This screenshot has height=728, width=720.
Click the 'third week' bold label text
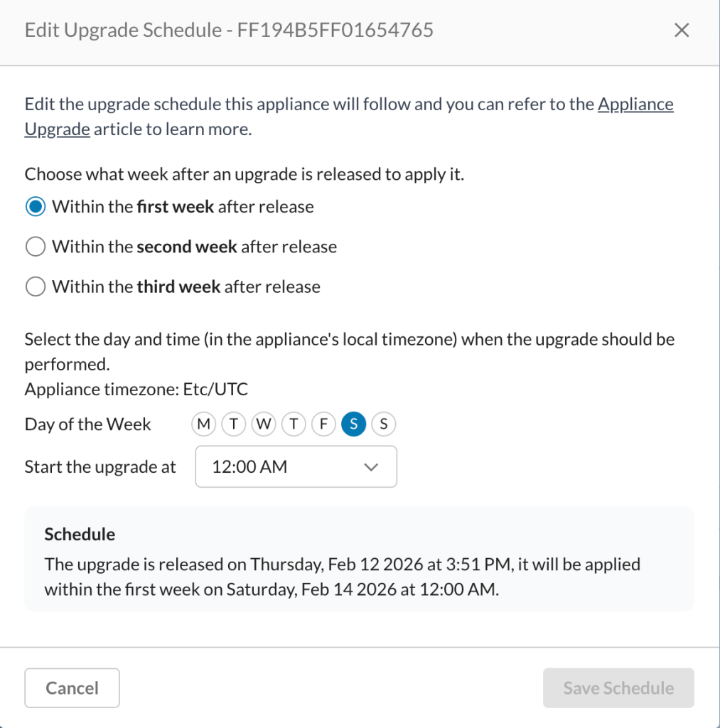[178, 287]
